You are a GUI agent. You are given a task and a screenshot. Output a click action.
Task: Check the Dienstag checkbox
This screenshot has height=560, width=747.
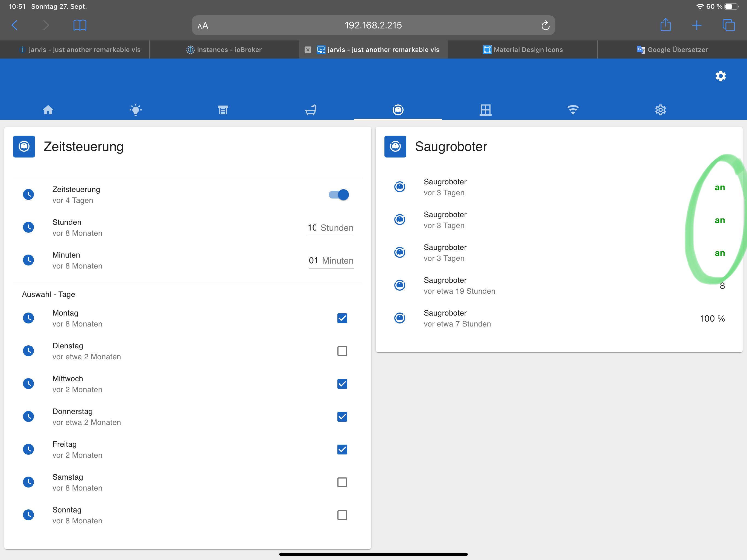(342, 351)
